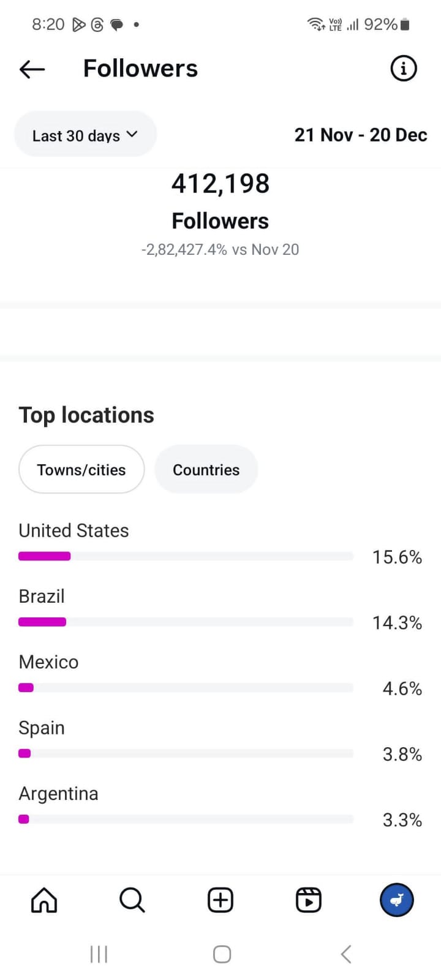Tap the Argentina location label
The height and width of the screenshot is (980, 441).
pos(58,794)
